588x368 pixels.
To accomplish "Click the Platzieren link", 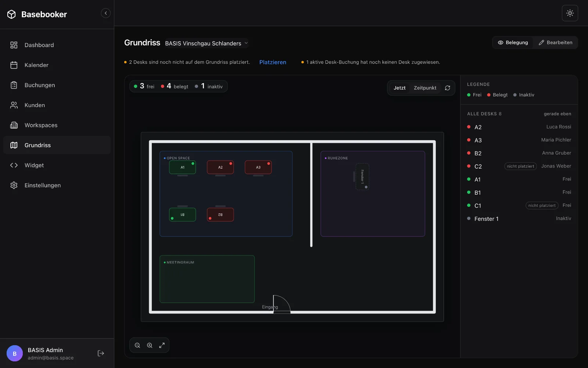I will 273,62.
